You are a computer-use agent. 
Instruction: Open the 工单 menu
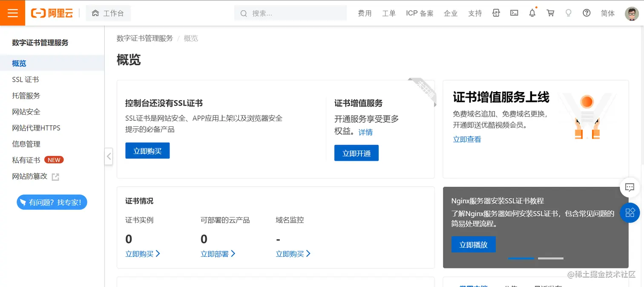(x=389, y=13)
